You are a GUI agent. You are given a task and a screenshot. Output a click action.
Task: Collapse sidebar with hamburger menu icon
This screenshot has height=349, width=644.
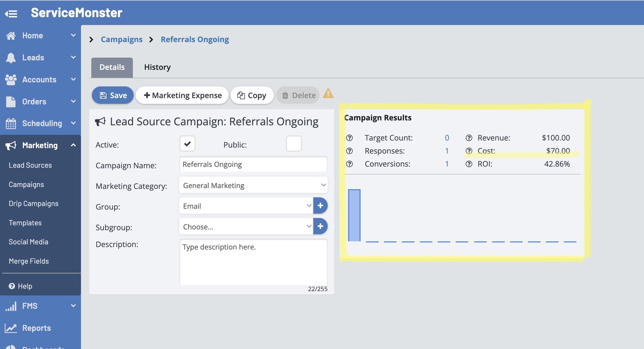click(11, 13)
